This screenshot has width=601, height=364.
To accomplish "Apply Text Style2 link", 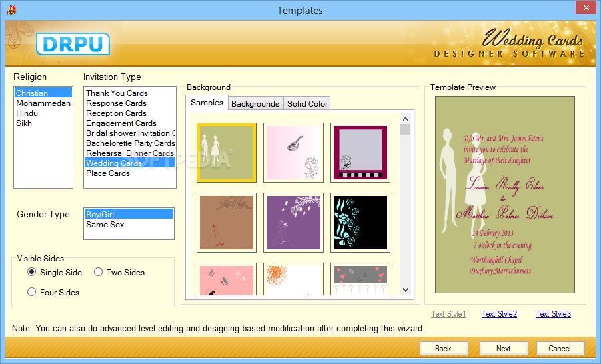I will (x=499, y=314).
